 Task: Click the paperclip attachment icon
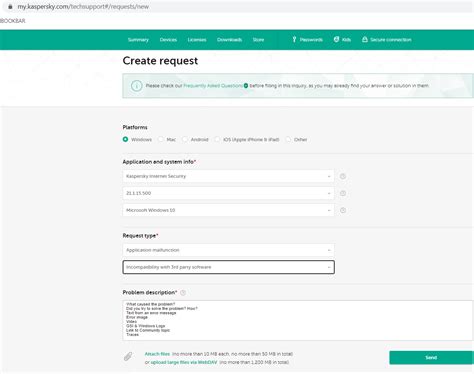pos(128,357)
